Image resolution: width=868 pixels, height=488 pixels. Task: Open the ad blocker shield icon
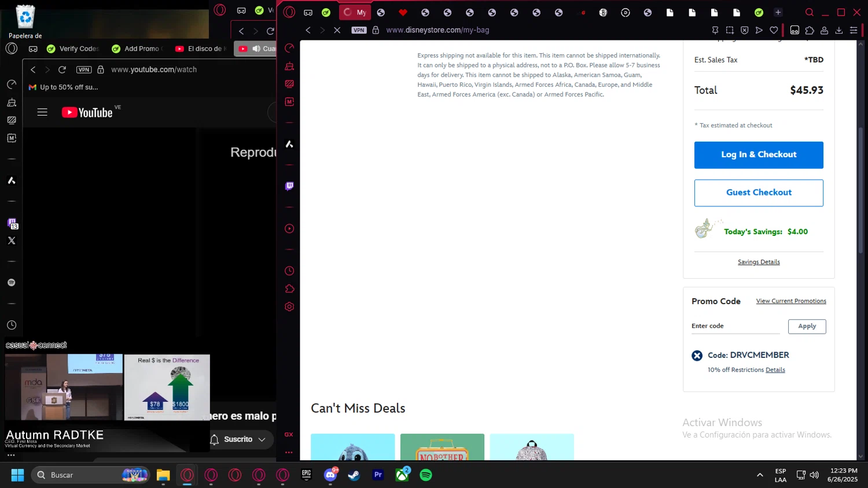coord(745,30)
